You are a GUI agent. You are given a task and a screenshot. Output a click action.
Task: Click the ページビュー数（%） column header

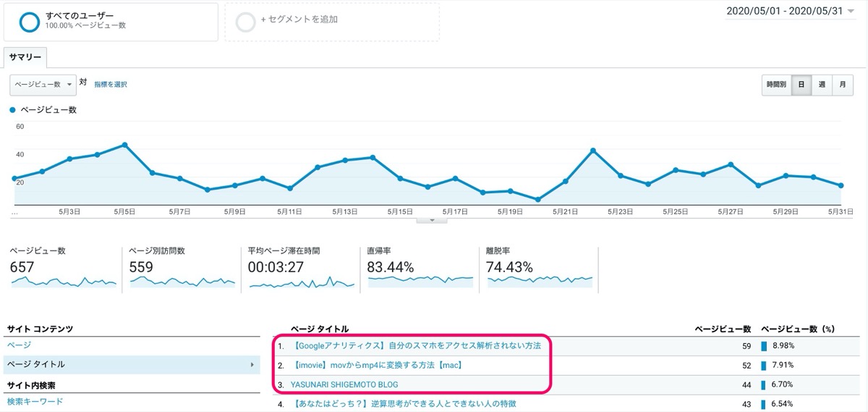(799, 329)
